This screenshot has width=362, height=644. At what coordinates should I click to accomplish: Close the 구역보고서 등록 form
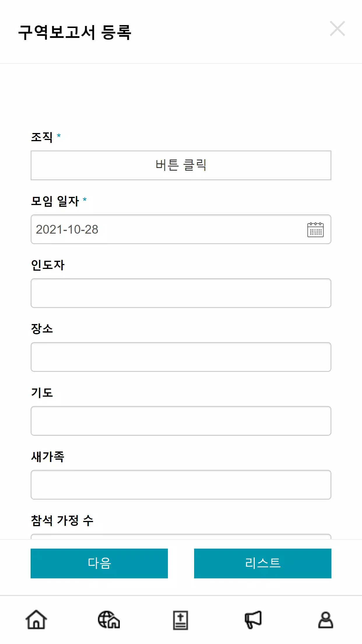[338, 29]
